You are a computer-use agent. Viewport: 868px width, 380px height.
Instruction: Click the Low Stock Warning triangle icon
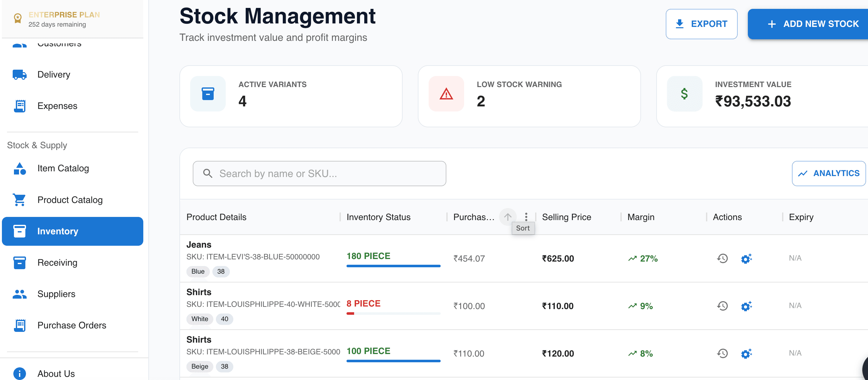coord(446,94)
